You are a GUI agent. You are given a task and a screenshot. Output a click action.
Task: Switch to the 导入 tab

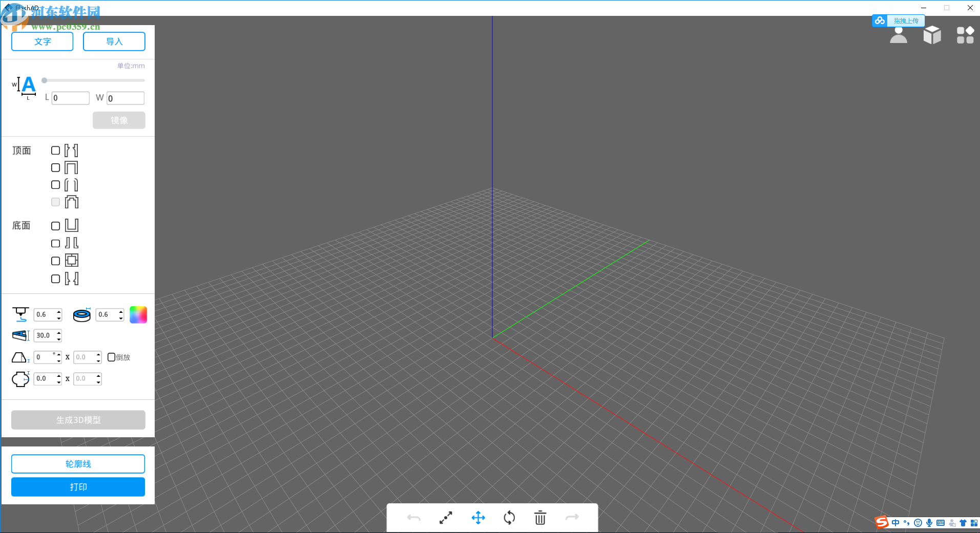[x=114, y=41]
